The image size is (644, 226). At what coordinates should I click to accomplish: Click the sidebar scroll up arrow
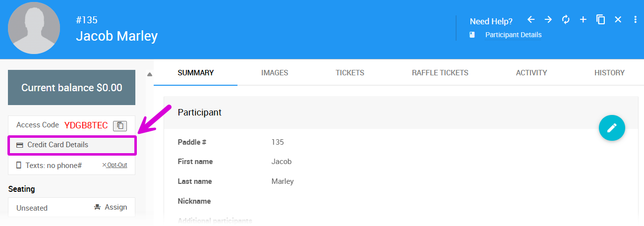(149, 75)
